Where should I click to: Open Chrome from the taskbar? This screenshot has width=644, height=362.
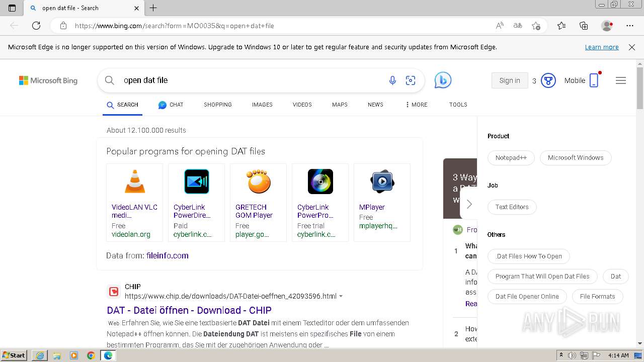91,355
